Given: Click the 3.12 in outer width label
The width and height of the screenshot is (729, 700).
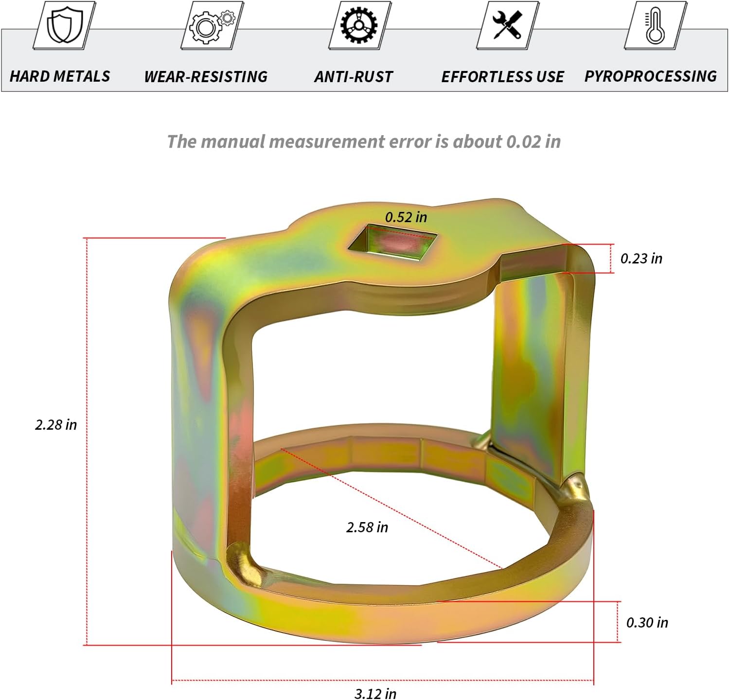Looking at the screenshot, I should pos(375,693).
